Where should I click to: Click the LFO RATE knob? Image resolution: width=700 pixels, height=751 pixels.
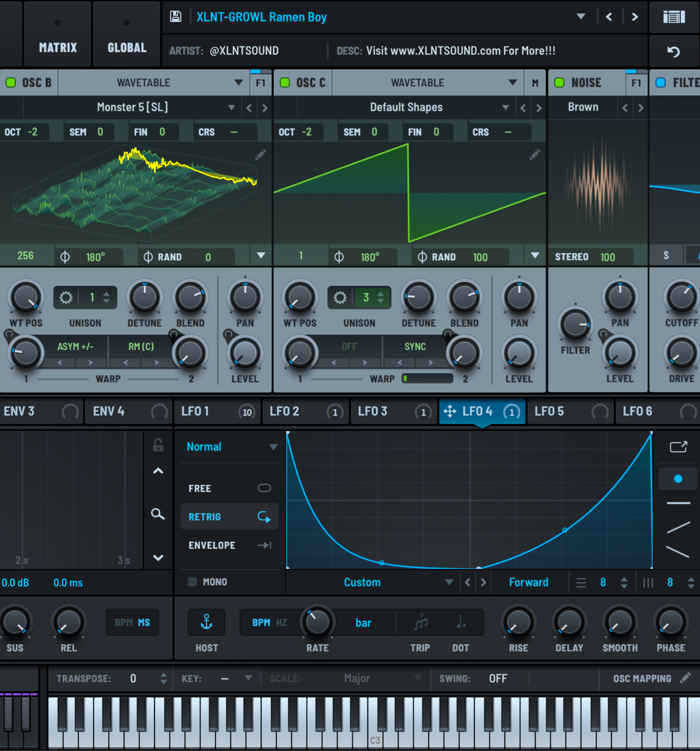[x=317, y=622]
